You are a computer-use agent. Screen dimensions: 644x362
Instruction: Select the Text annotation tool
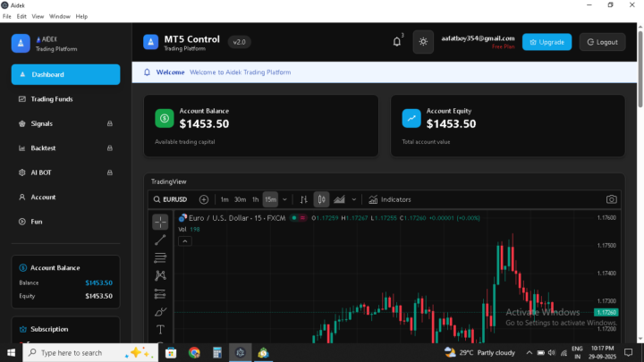(x=160, y=330)
